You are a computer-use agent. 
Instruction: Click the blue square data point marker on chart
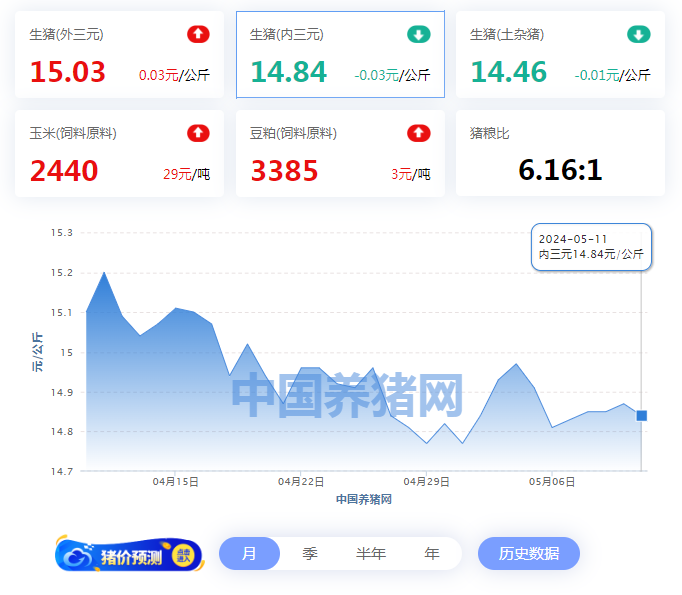pyautogui.click(x=642, y=416)
